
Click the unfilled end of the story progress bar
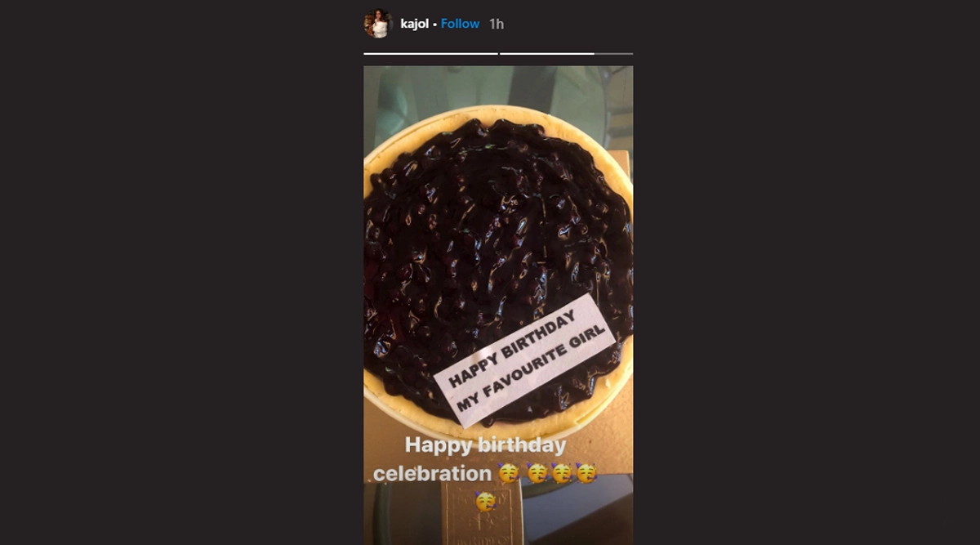613,53
